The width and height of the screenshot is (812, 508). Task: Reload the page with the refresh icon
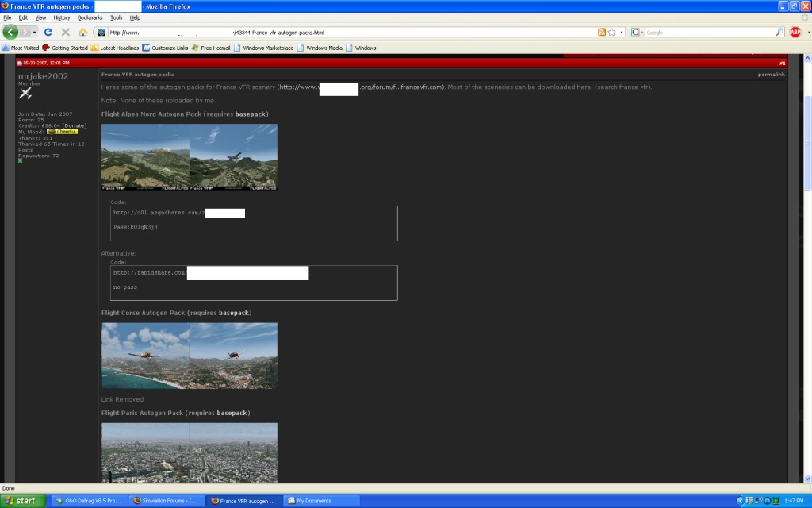[x=48, y=33]
